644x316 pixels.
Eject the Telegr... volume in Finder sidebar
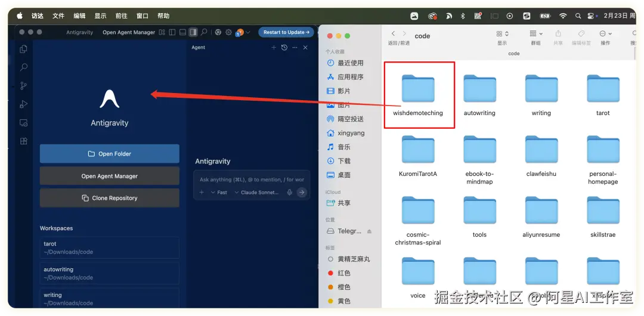[369, 231]
